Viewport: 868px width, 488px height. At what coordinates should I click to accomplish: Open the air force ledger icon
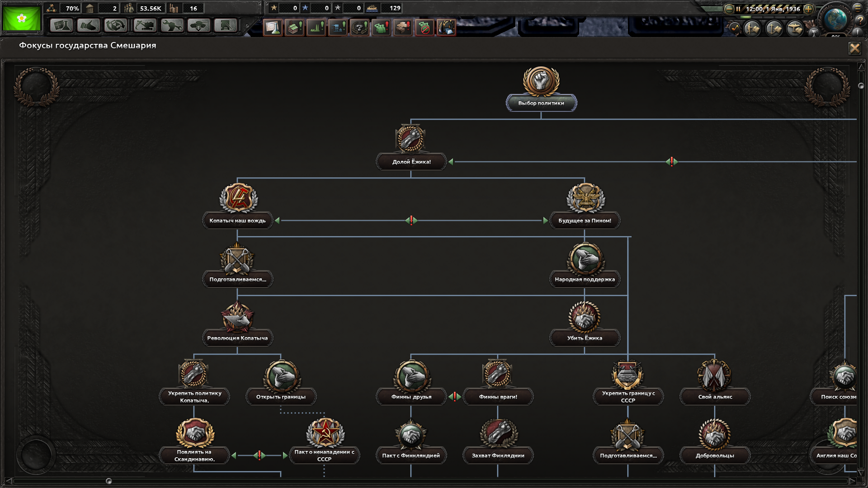795,29
